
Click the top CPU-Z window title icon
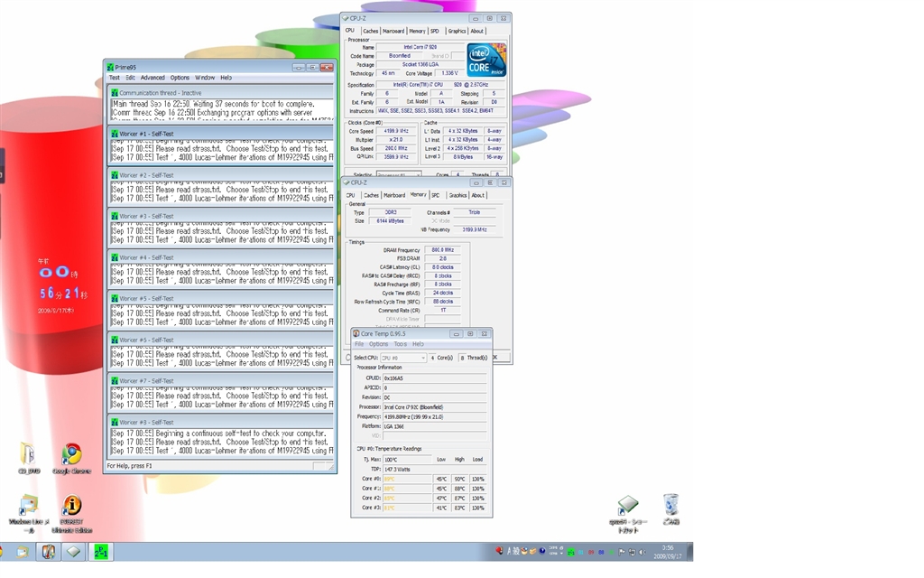click(x=346, y=18)
